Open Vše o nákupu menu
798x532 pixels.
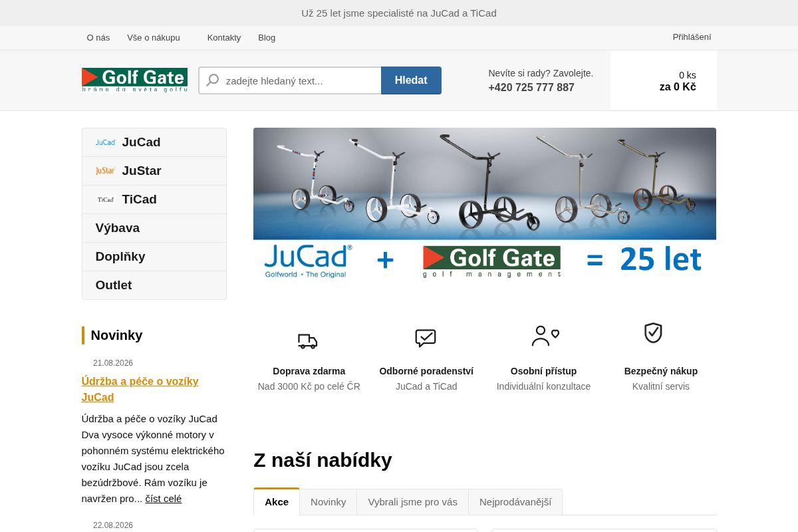click(x=154, y=38)
